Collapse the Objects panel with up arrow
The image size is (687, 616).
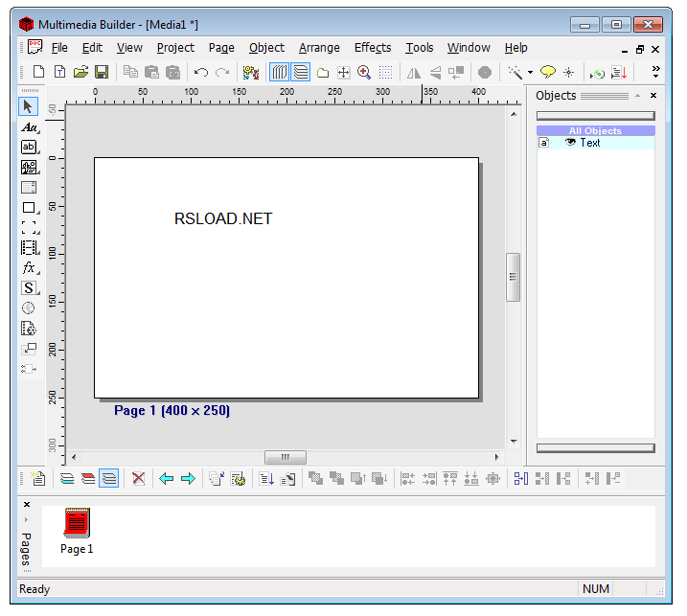tap(638, 96)
